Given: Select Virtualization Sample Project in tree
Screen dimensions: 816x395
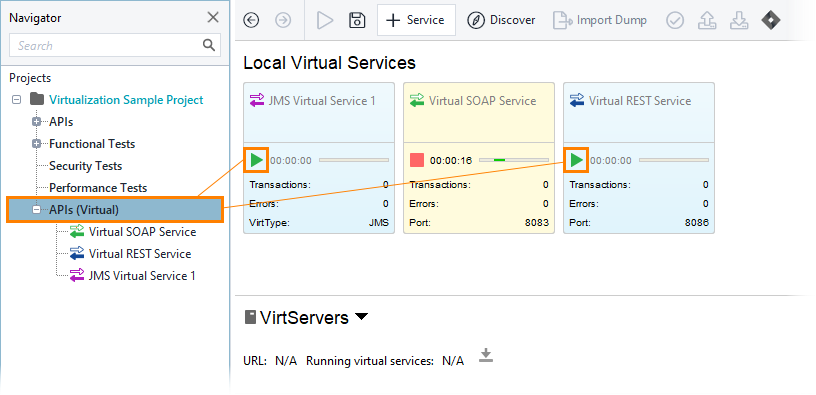Looking at the screenshot, I should click(126, 100).
